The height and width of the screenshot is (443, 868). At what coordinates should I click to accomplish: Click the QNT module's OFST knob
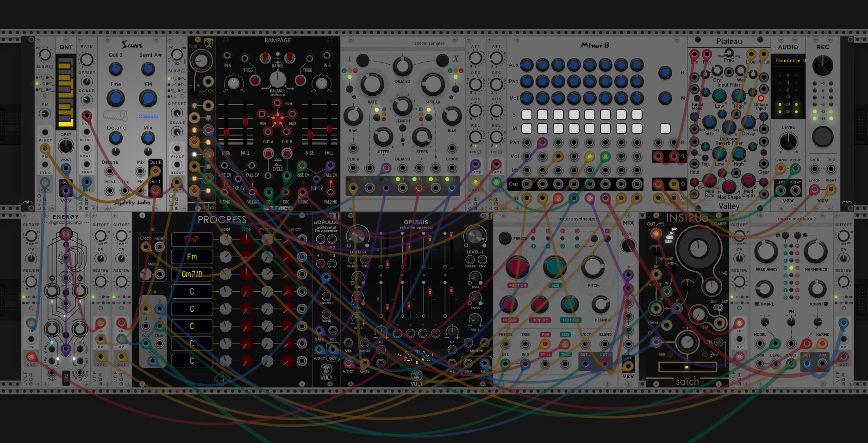[x=66, y=146]
